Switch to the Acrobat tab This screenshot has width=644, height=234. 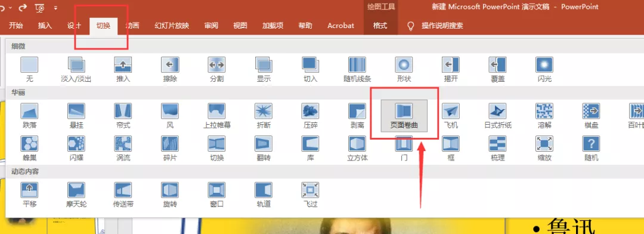point(340,26)
